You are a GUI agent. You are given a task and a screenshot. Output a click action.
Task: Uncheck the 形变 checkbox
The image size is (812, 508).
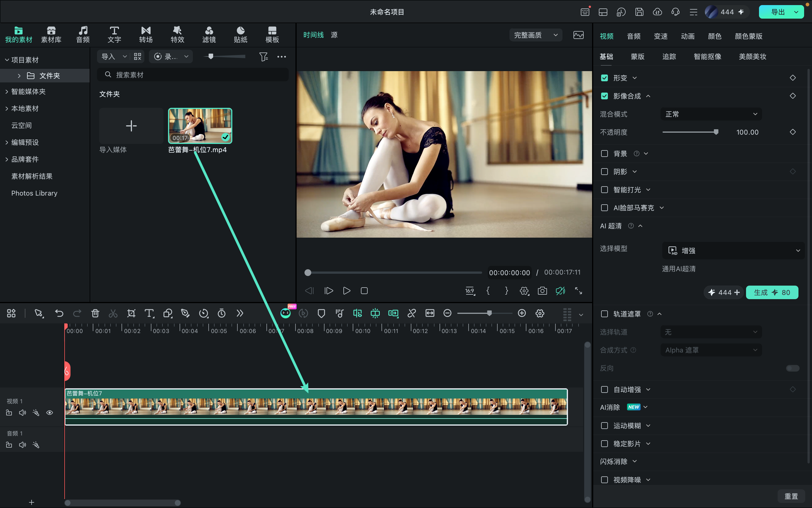pos(604,78)
